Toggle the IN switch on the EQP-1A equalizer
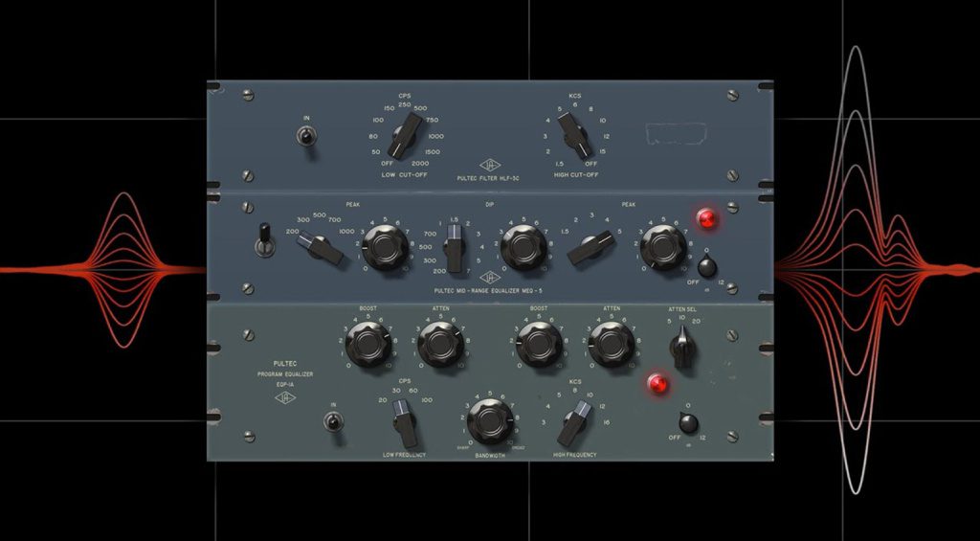This screenshot has height=541, width=980. 333,422
